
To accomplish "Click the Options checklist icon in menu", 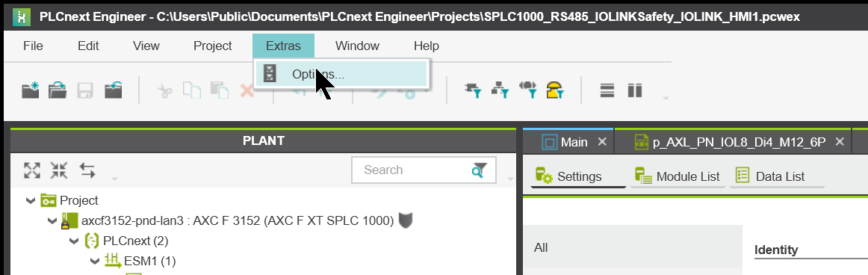I will click(270, 73).
